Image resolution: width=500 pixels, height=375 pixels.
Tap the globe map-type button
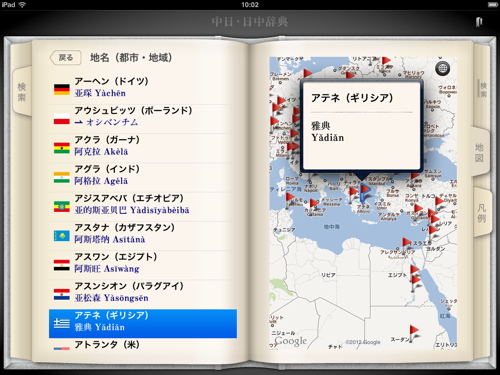point(442,69)
